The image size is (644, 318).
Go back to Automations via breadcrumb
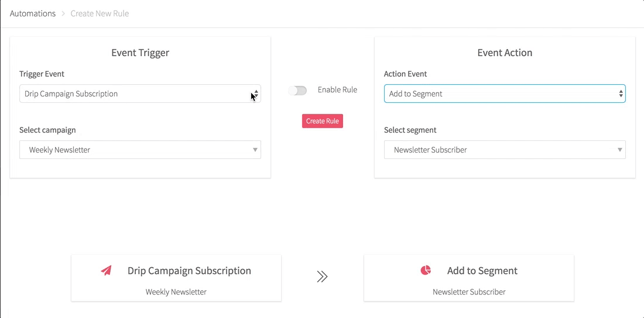(x=33, y=13)
